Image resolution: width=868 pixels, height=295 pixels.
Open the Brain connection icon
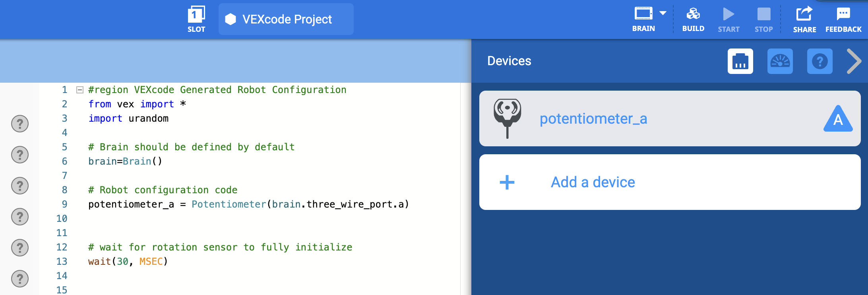click(643, 19)
